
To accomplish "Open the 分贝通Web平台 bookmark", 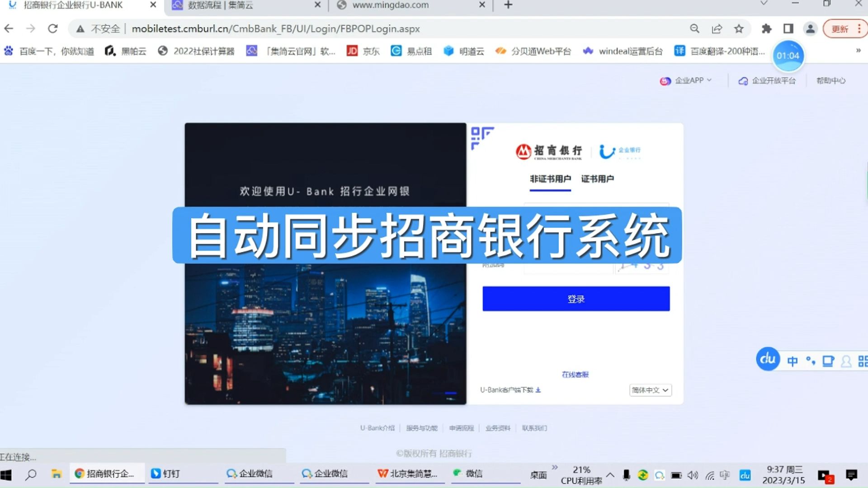I will (533, 52).
